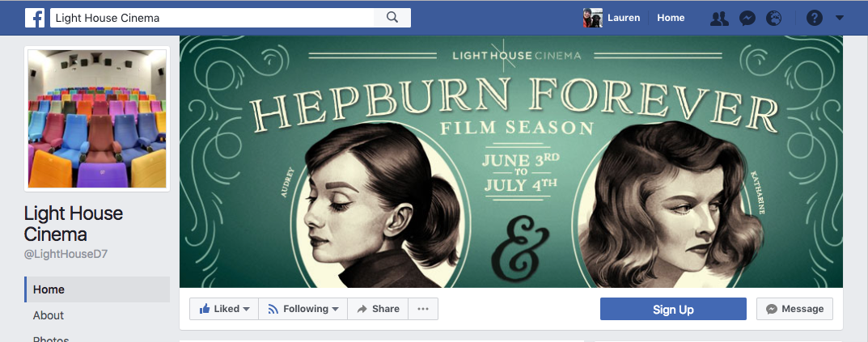Open the Quick Help question mark icon
This screenshot has width=868, height=342.
pos(815,18)
